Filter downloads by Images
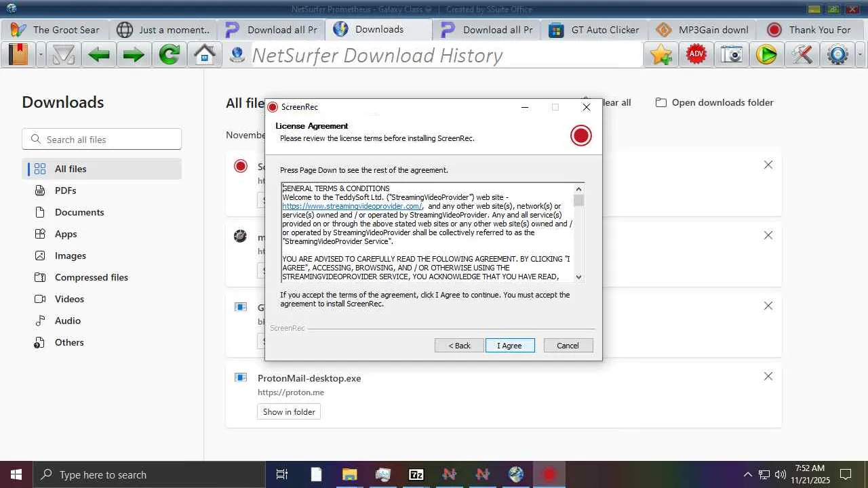 click(x=102, y=256)
